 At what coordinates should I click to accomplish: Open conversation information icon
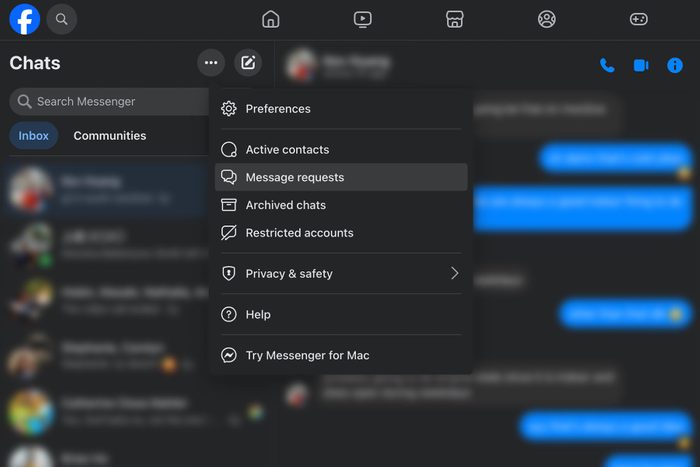pyautogui.click(x=675, y=66)
